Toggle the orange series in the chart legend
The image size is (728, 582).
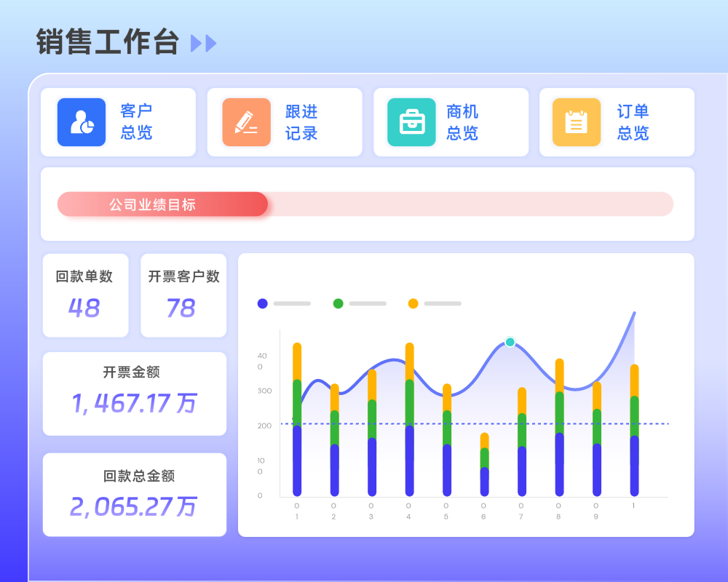click(x=414, y=303)
